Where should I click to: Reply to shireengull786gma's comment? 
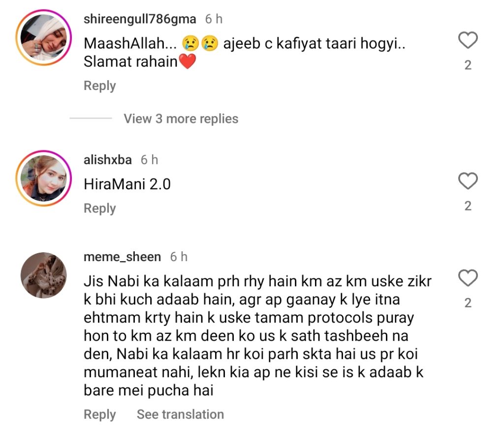99,86
